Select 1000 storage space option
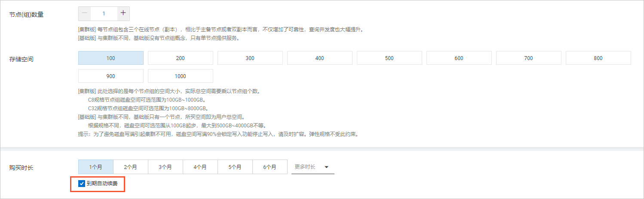644x199 pixels. (181, 76)
